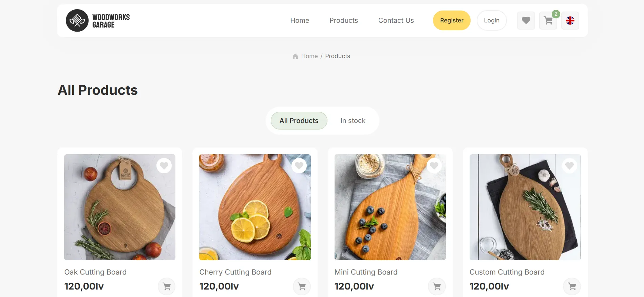Favorite the Cherry Cutting Board
This screenshot has width=644, height=297.
299,166
